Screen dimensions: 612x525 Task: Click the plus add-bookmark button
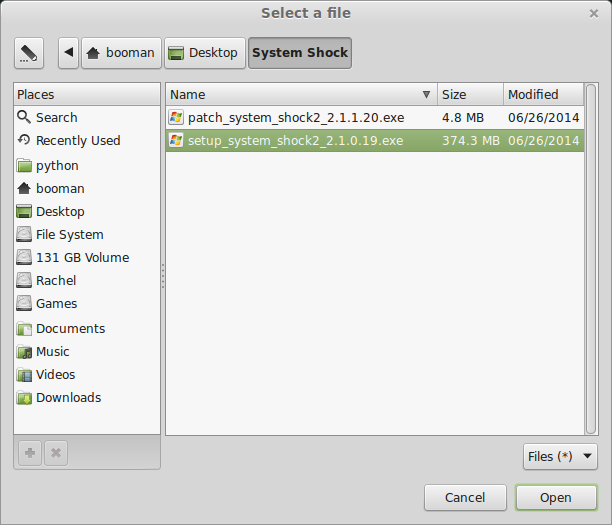coord(30,453)
